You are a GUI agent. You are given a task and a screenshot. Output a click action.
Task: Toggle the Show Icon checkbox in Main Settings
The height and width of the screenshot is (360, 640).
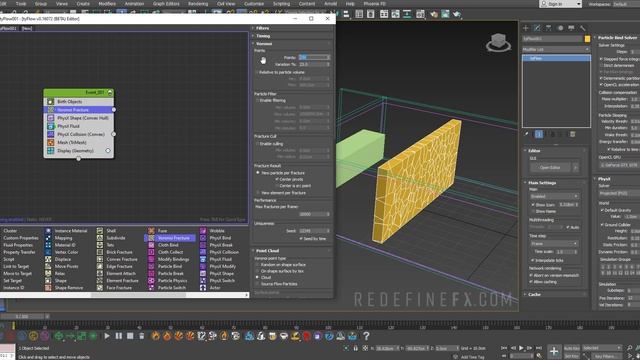tap(533, 205)
